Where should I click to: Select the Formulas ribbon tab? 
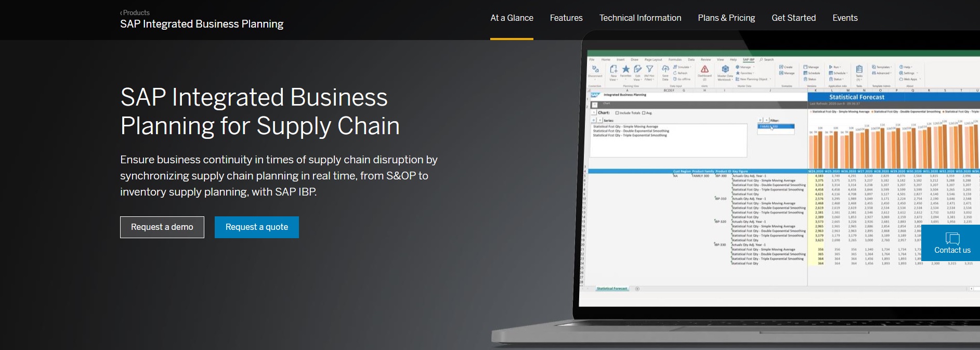coord(675,60)
